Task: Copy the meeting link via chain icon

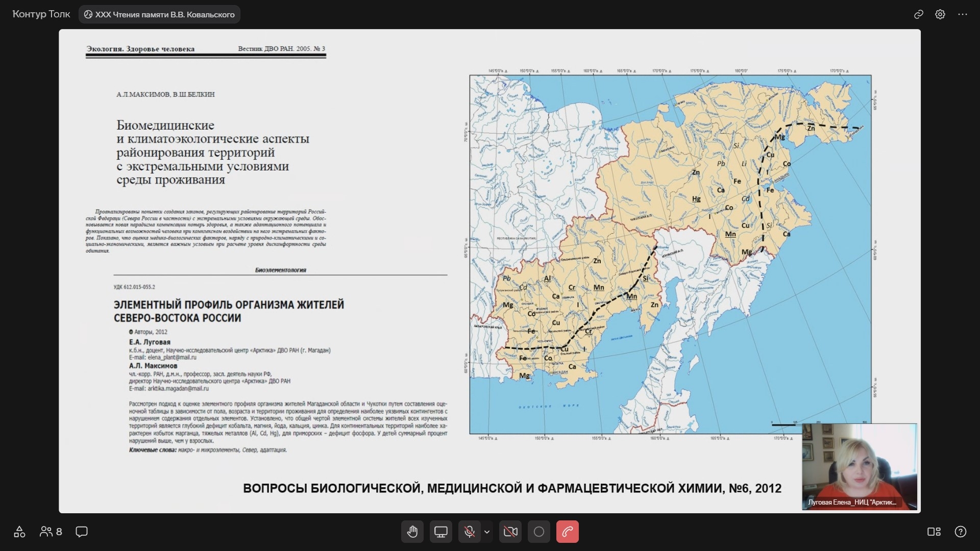Action: (918, 14)
